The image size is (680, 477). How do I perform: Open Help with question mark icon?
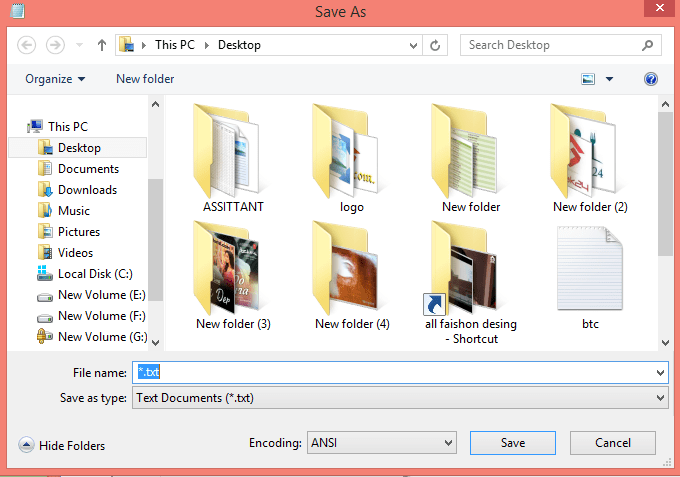click(x=651, y=79)
